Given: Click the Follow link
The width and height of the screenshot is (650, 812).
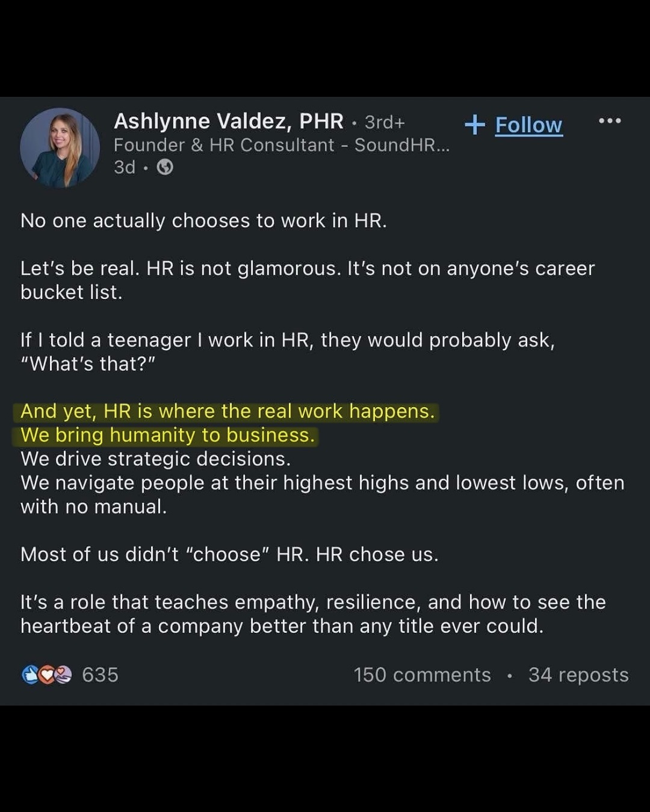Looking at the screenshot, I should [x=528, y=125].
